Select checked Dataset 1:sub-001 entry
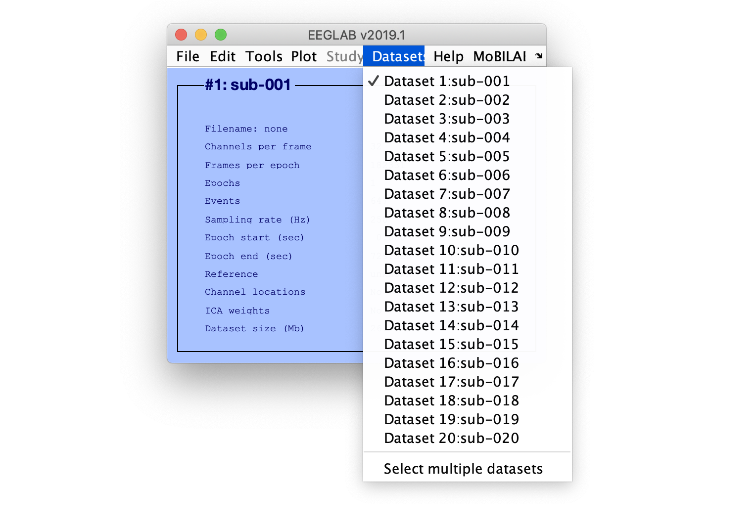Image resolution: width=756 pixels, height=532 pixels. 446,81
